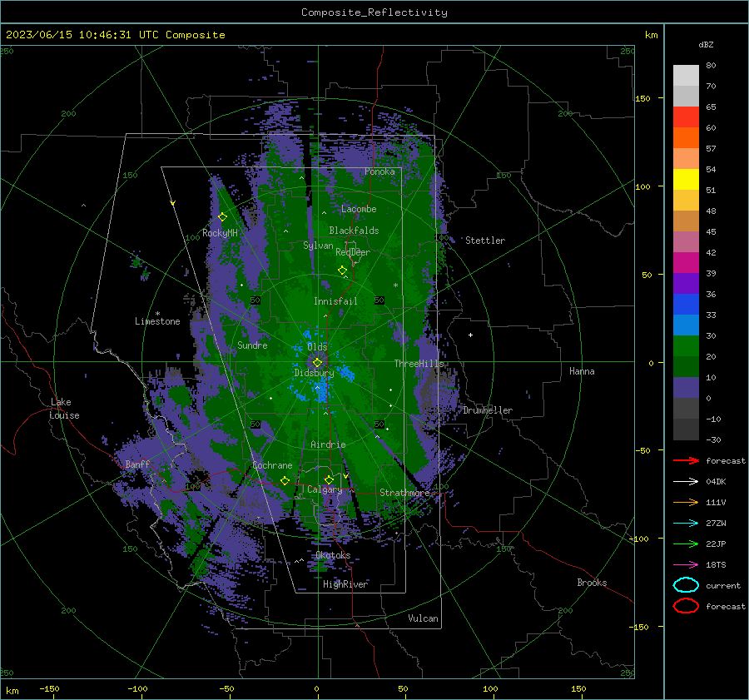The height and width of the screenshot is (700, 749).
Task: Click the white 04DK track arrow
Action: (686, 482)
